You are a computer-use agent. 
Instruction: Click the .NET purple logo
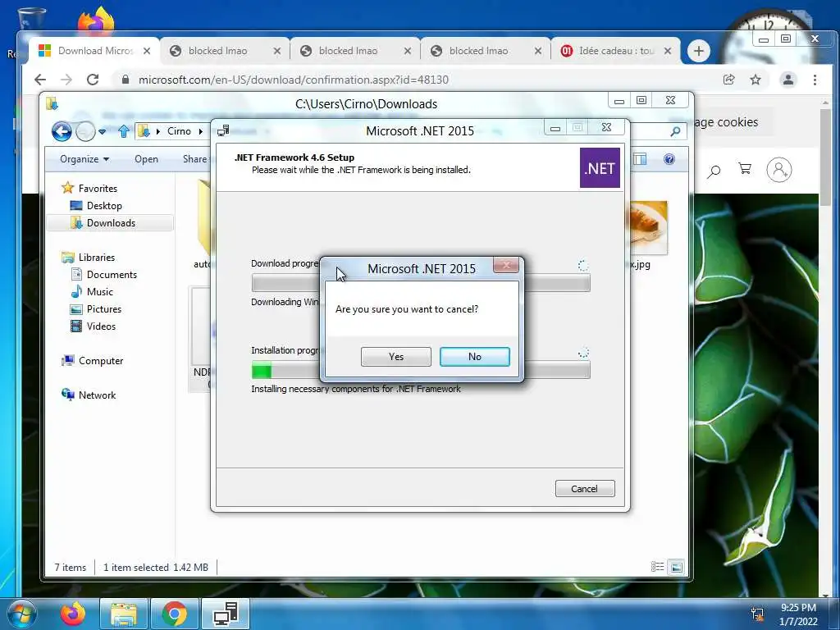600,168
